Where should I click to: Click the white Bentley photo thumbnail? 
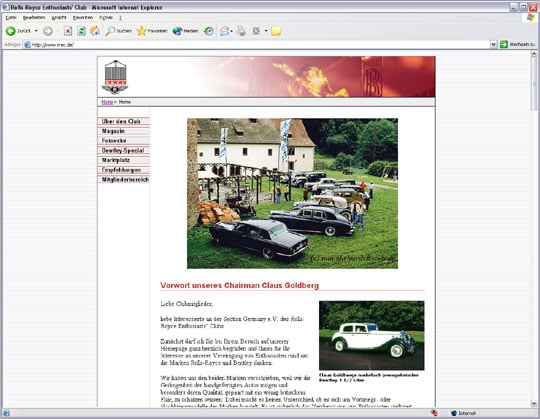pos(372,335)
